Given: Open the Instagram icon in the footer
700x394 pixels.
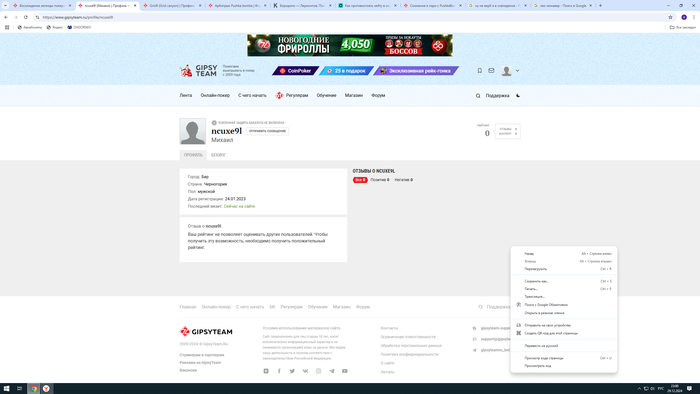Looking at the screenshot, I should [x=318, y=371].
